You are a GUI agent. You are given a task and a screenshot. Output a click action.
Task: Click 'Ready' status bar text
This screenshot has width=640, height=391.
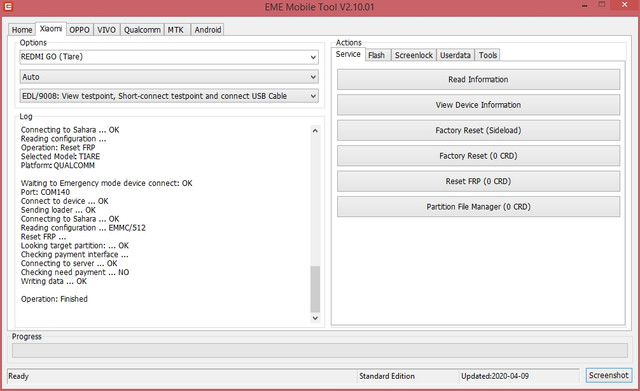pos(18,376)
